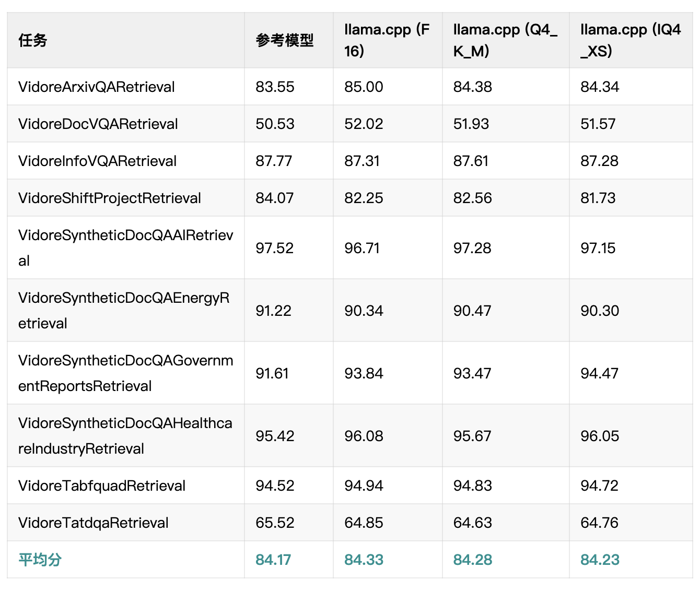Click the VidoreTabfquadRetrieval task name
Screen dimensions: 700x592
click(x=102, y=486)
